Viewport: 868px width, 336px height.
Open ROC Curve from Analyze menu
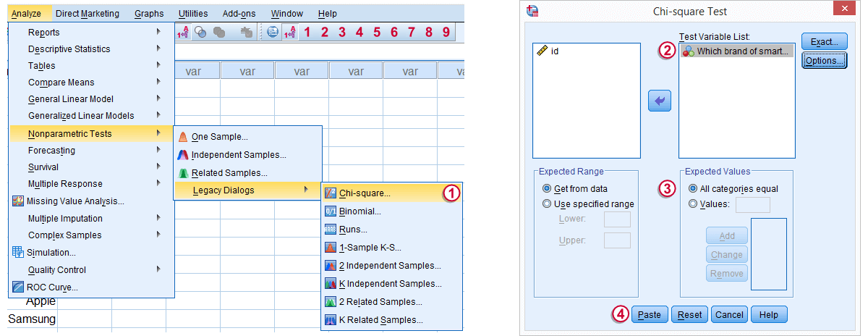coord(91,287)
